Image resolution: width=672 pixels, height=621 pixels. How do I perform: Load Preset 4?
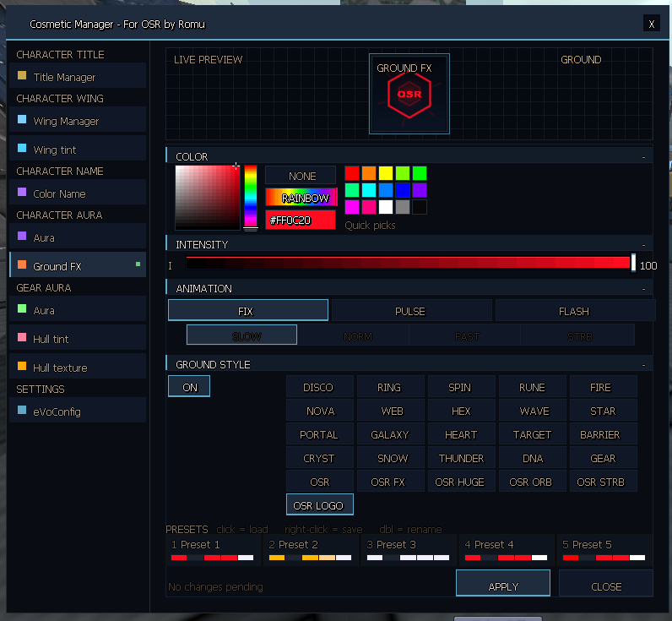pyautogui.click(x=507, y=550)
